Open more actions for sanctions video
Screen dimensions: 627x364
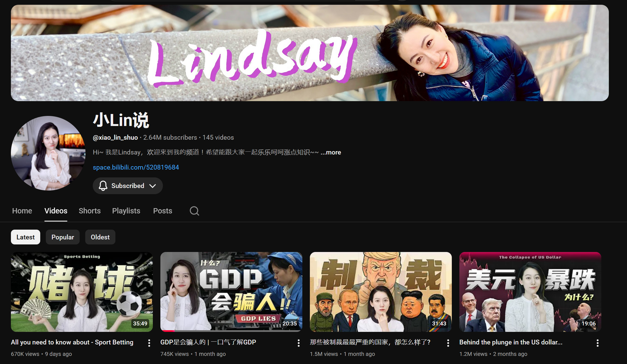click(x=448, y=343)
